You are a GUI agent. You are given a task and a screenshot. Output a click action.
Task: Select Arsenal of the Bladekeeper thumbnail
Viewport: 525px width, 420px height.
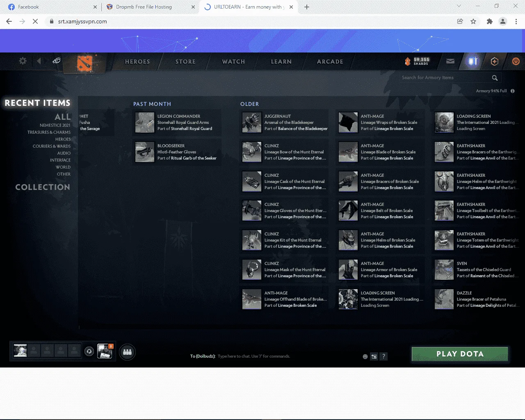(252, 123)
